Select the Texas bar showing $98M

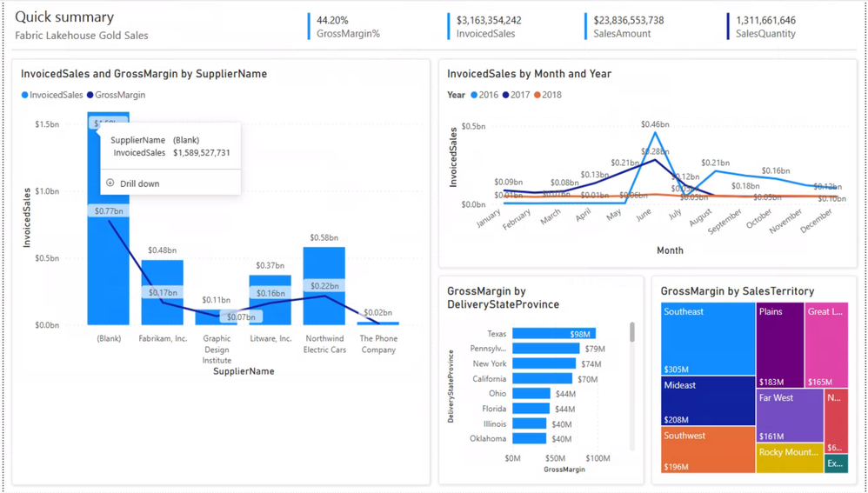[x=554, y=334]
